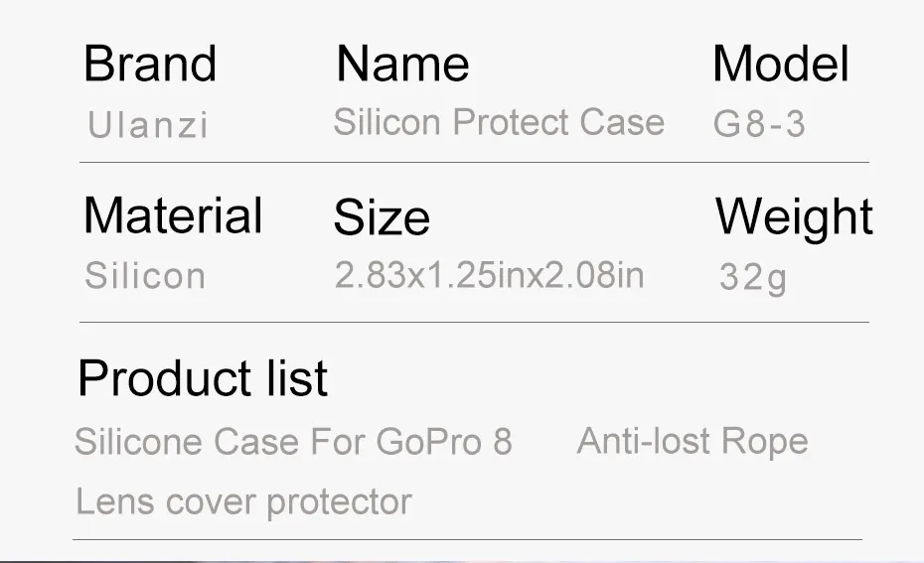Open Silicone Case For GoPro 8 item
This screenshot has height=563, width=924.
click(293, 441)
